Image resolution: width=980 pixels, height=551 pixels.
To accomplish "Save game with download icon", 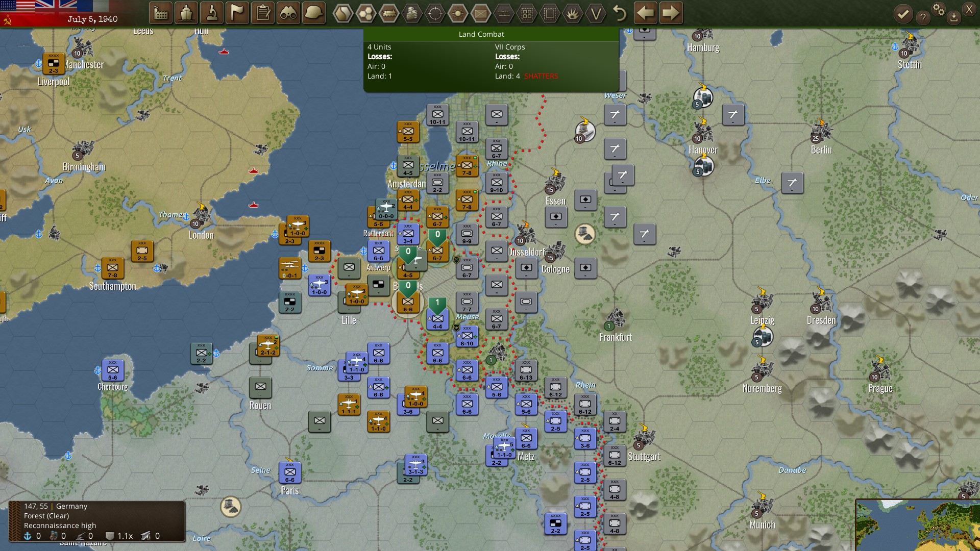I will click(954, 18).
